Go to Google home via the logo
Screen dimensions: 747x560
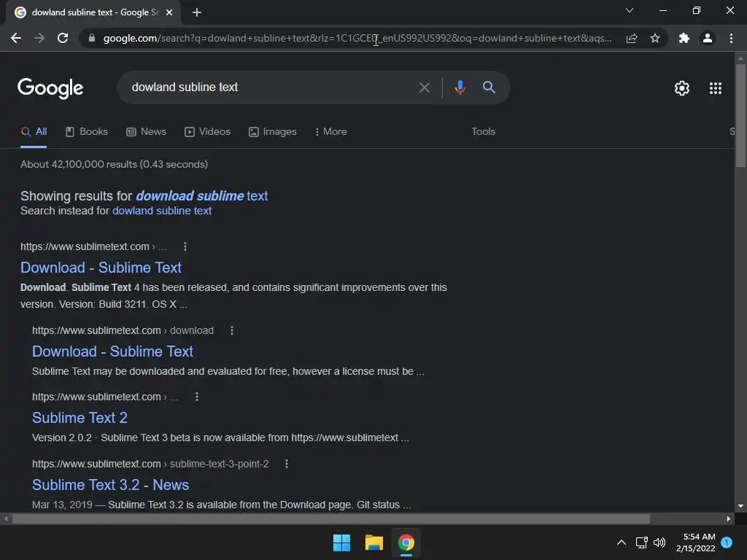coord(50,88)
